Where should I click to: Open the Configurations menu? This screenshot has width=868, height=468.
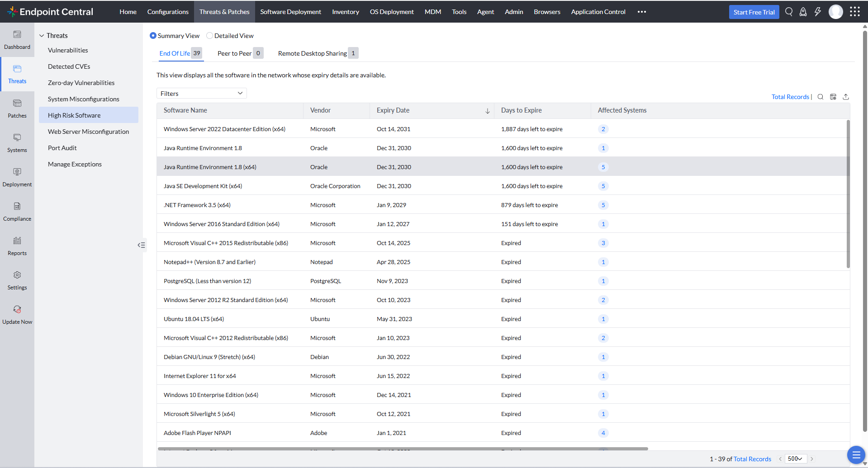coord(168,12)
